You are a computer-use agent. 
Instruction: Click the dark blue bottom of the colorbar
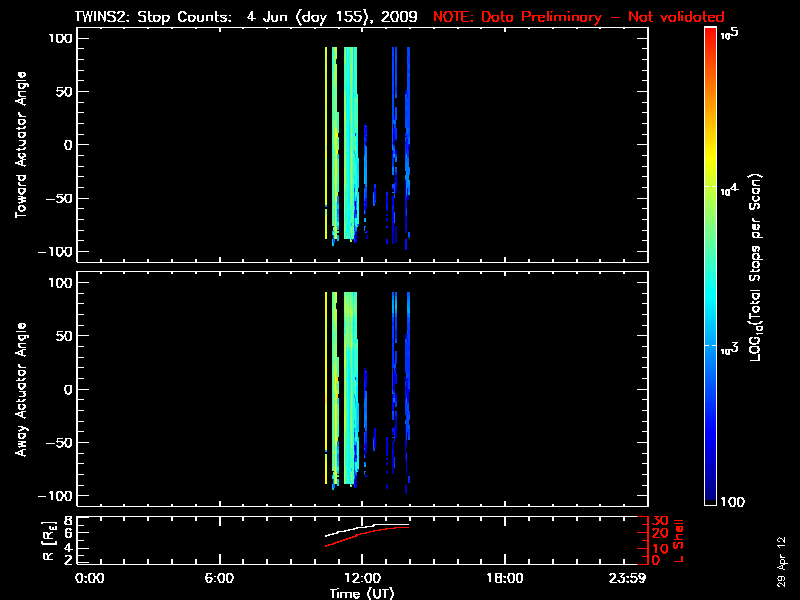pyautogui.click(x=711, y=498)
